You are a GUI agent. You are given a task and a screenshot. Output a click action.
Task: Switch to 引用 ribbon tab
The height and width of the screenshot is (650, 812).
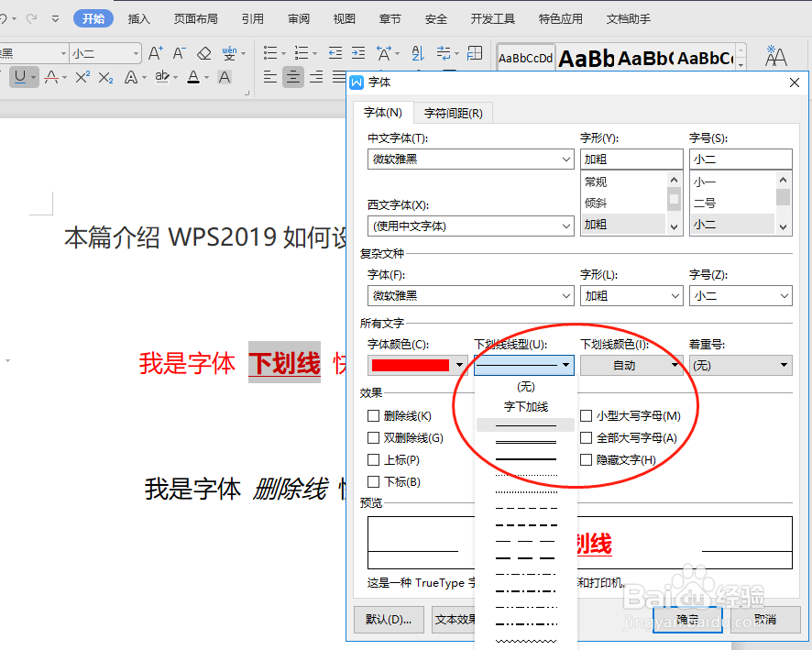click(253, 19)
